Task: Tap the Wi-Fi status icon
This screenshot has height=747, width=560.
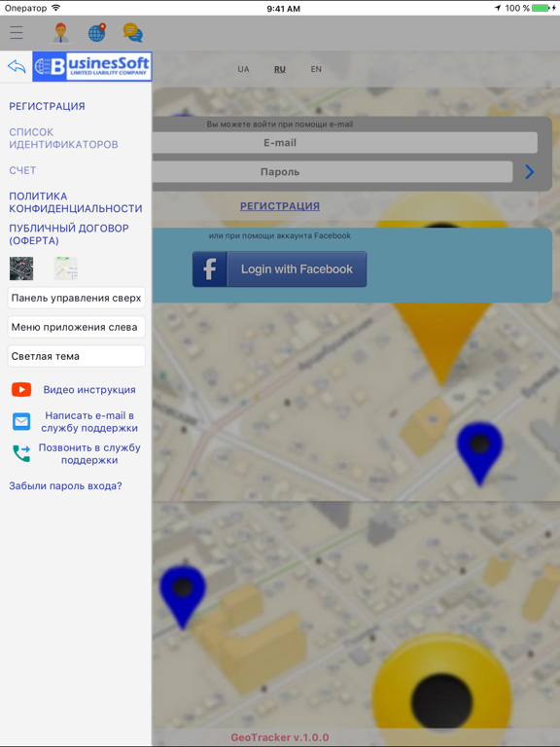Action: [56, 8]
